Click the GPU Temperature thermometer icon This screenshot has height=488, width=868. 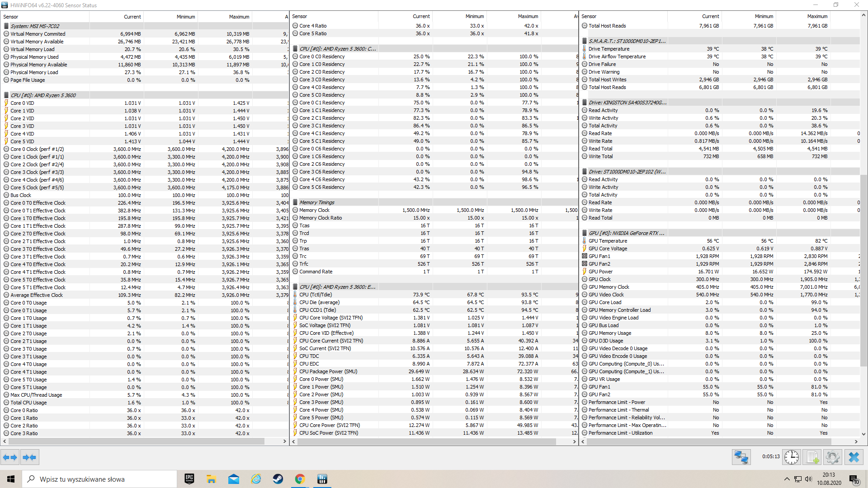pyautogui.click(x=584, y=241)
